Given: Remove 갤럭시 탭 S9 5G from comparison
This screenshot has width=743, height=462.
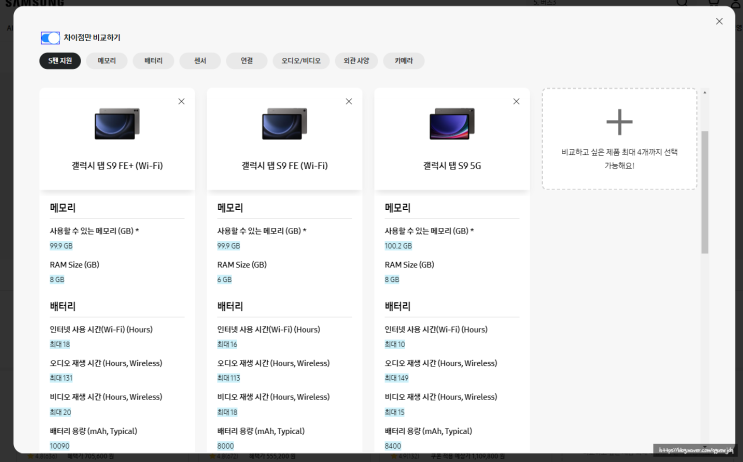Looking at the screenshot, I should pos(516,101).
